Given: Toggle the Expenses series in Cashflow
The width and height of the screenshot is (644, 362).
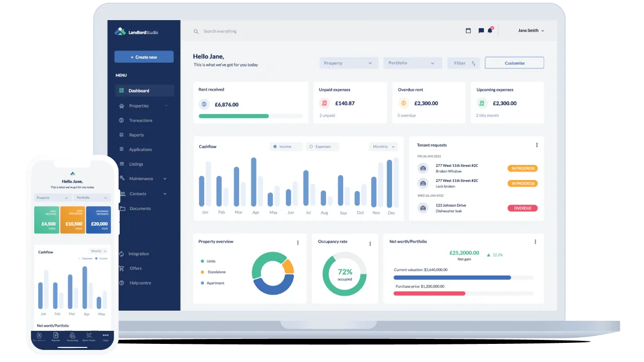Looking at the screenshot, I should (322, 147).
